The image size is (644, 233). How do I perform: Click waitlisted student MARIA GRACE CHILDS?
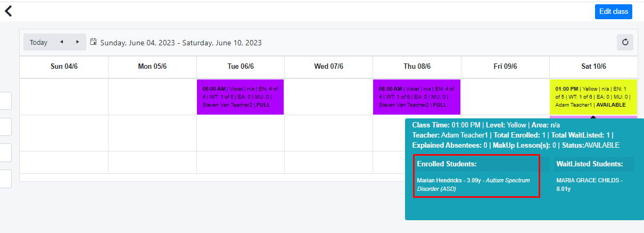point(588,181)
